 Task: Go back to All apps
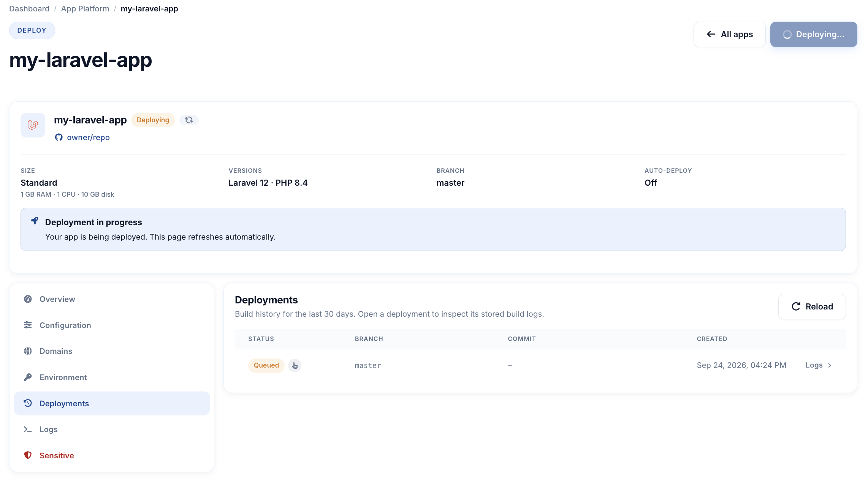pos(729,35)
